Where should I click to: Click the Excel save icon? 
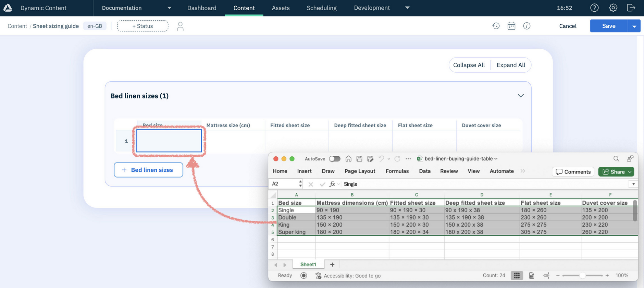coord(359,159)
